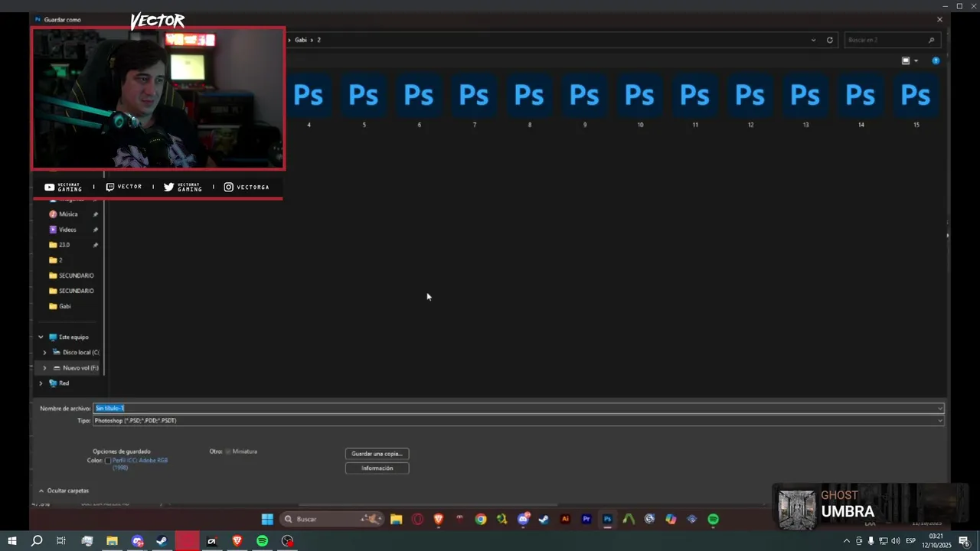The height and width of the screenshot is (551, 980).
Task: Open File Explorer on the inner taskbar
Action: pyautogui.click(x=396, y=519)
